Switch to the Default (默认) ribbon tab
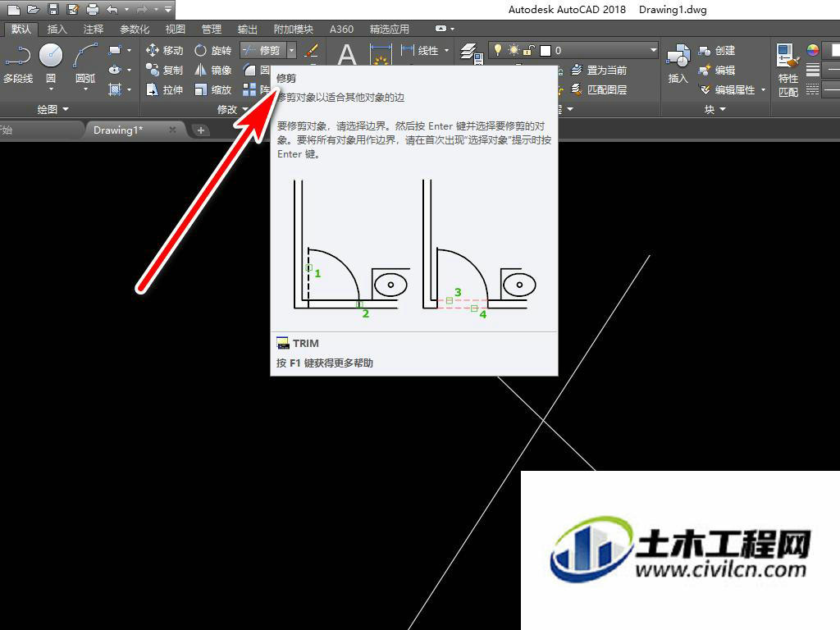This screenshot has height=630, width=840. click(21, 29)
